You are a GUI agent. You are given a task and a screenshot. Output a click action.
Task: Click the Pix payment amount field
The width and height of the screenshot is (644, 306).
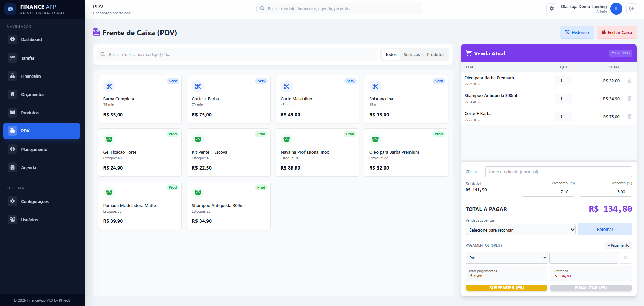583,258
